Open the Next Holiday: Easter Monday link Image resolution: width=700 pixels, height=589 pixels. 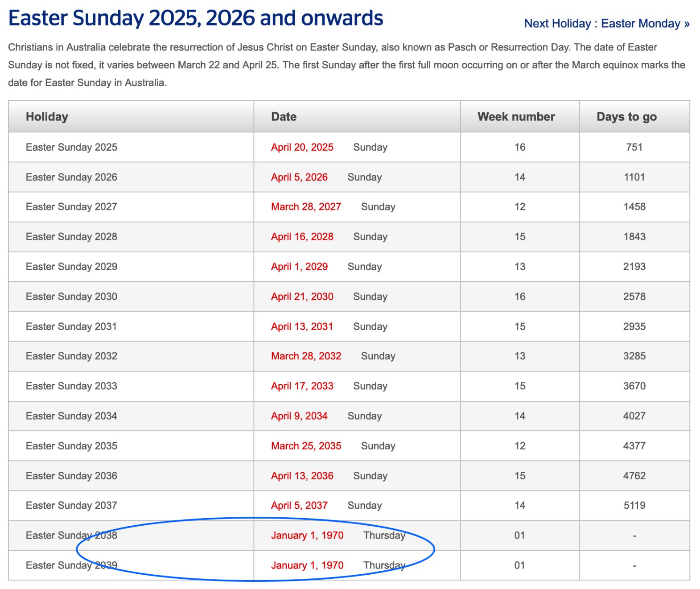pyautogui.click(x=606, y=23)
